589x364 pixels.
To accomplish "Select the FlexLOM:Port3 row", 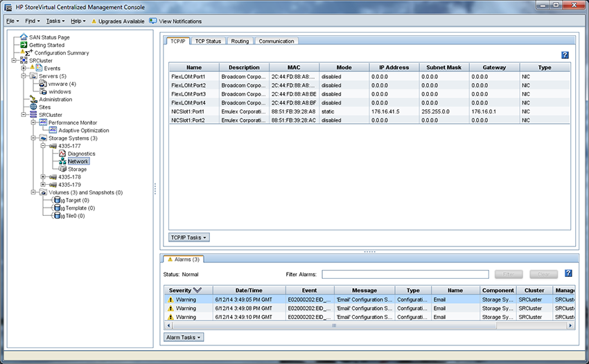I will (x=369, y=94).
